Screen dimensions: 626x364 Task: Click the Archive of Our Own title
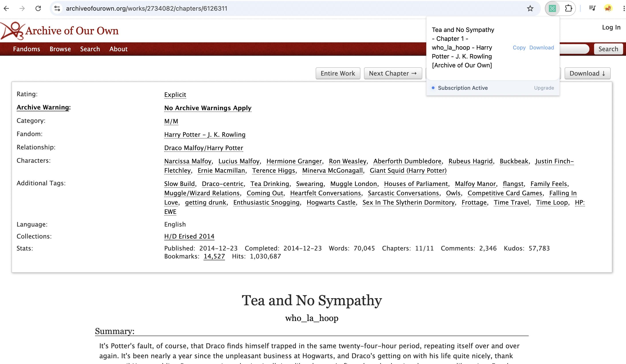pos(72,31)
